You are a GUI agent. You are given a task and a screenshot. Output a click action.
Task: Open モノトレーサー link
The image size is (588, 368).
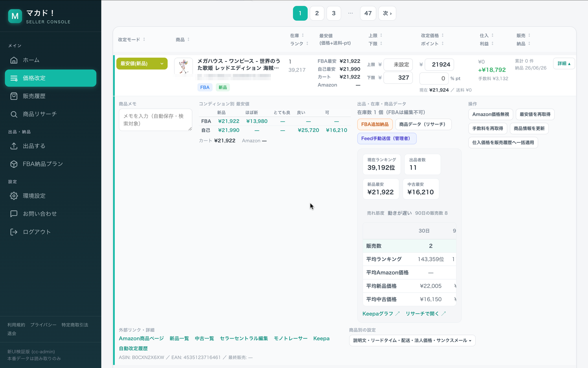click(290, 339)
